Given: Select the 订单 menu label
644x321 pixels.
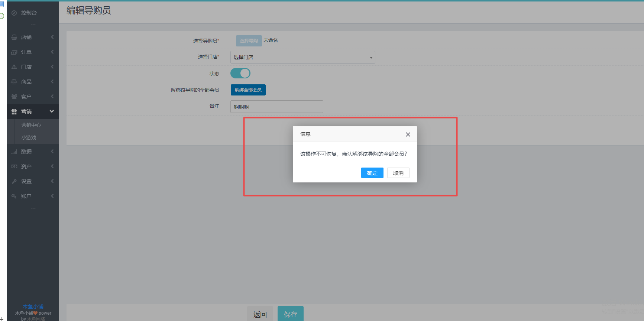Looking at the screenshot, I should pyautogui.click(x=26, y=52).
